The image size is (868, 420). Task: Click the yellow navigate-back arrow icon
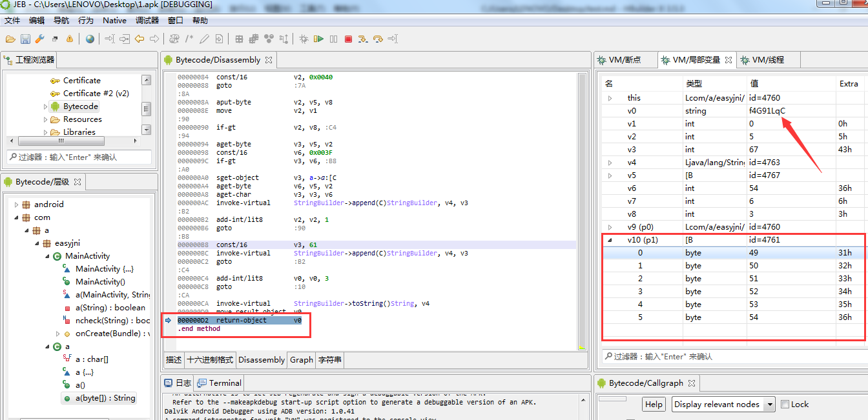(x=139, y=39)
